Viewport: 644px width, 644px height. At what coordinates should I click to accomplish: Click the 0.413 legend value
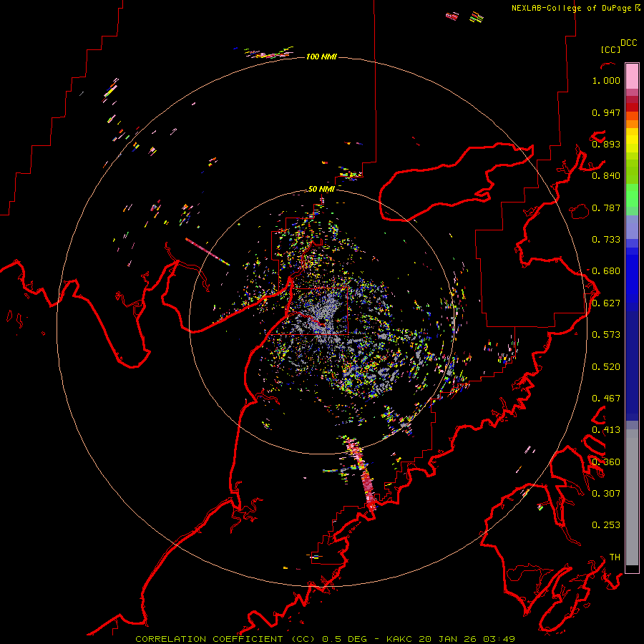point(606,430)
